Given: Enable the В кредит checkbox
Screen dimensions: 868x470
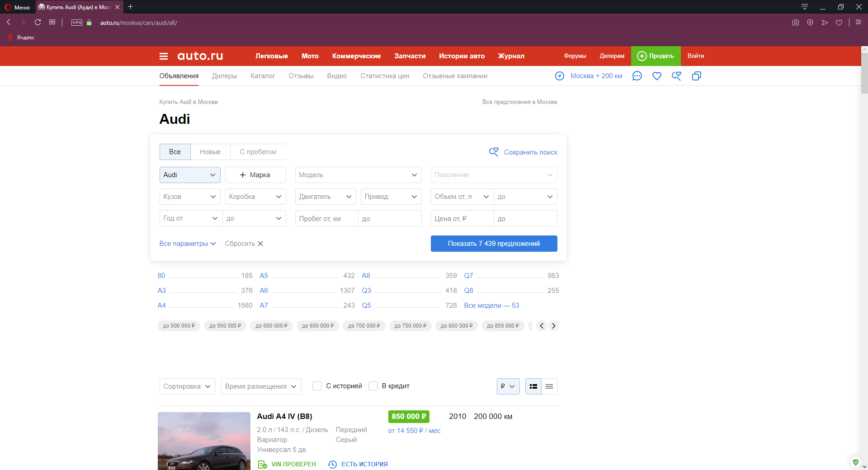Looking at the screenshot, I should coord(373,386).
